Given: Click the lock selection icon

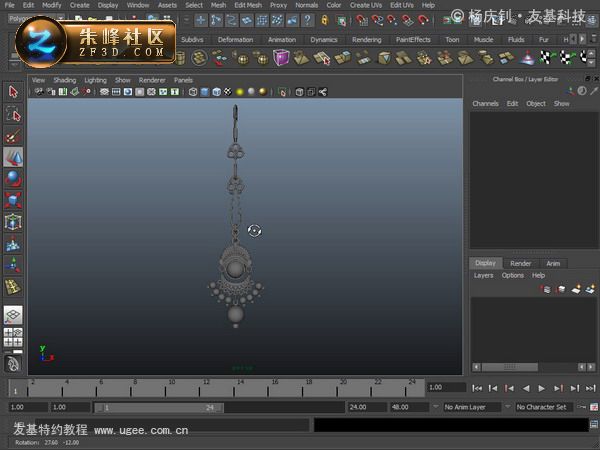Looking at the screenshot, I should (x=324, y=20).
